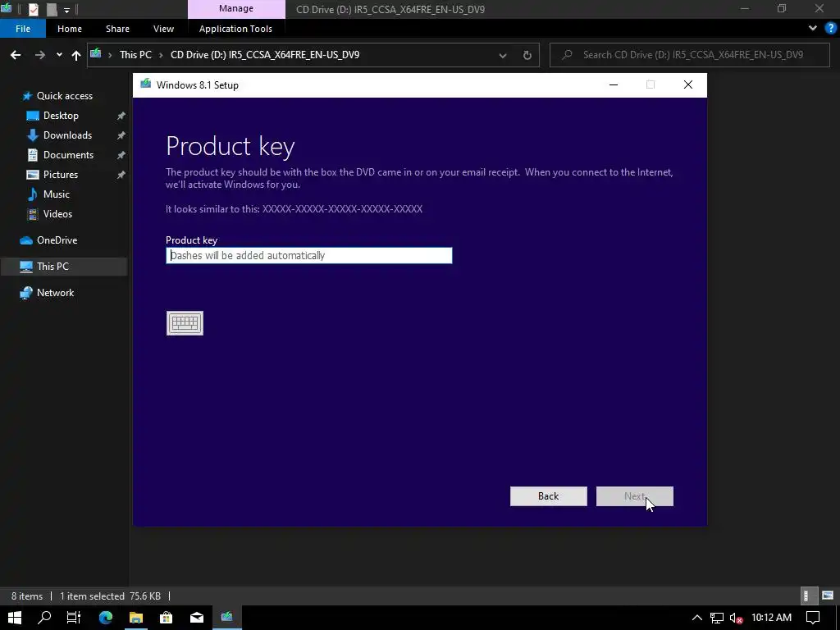Click into the Product key input field
The image size is (840, 630).
(308, 256)
